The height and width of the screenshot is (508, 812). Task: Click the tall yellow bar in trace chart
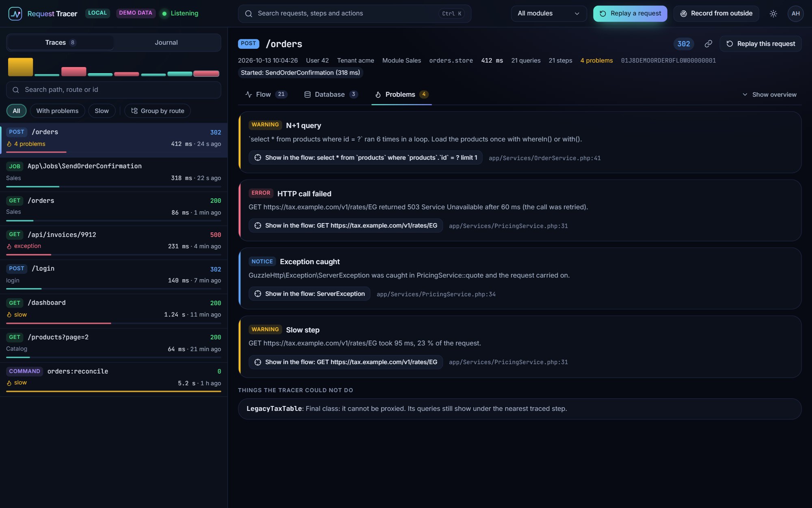pos(20,67)
